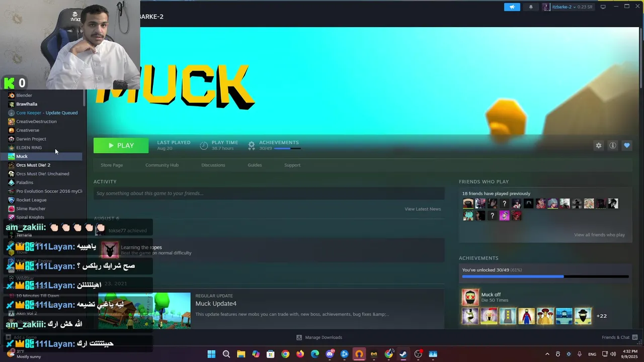Viewport: 644px width, 362px height.
Task: Click the Muck off achievement icon
Action: coord(470,298)
